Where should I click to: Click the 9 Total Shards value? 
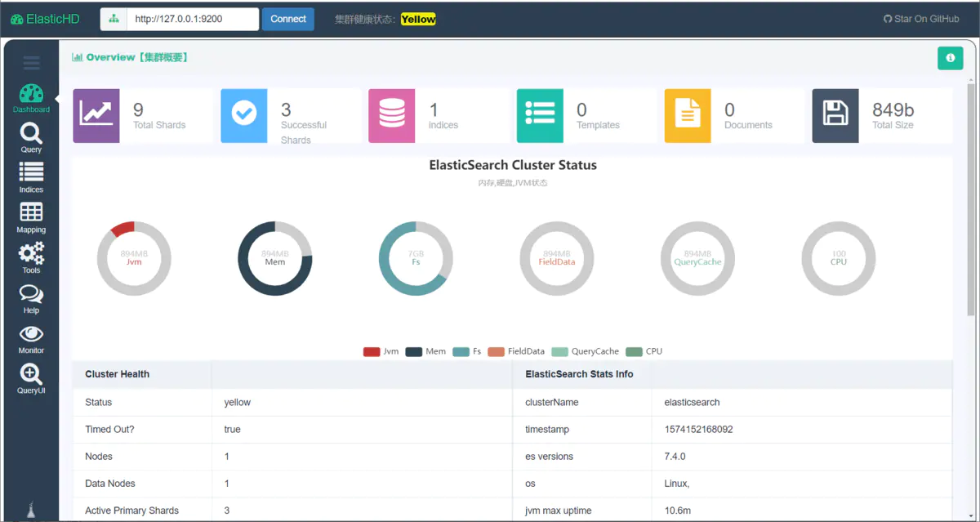138,109
